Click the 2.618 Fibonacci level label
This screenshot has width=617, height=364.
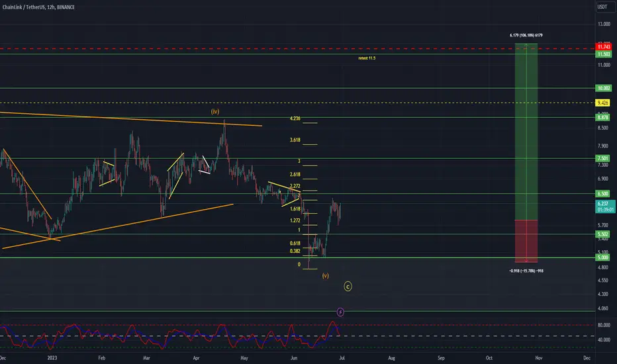pyautogui.click(x=295, y=174)
